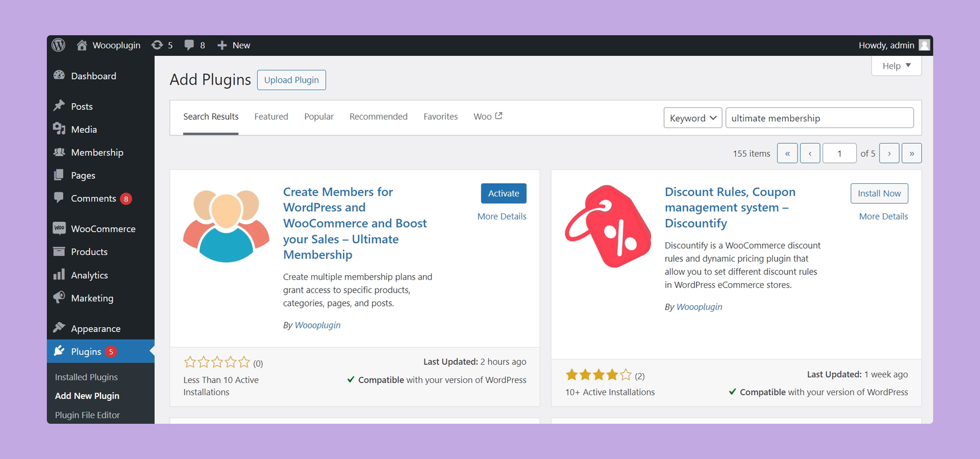980x459 pixels.
Task: Click the Appearance paintbrush icon
Action: pyautogui.click(x=59, y=327)
